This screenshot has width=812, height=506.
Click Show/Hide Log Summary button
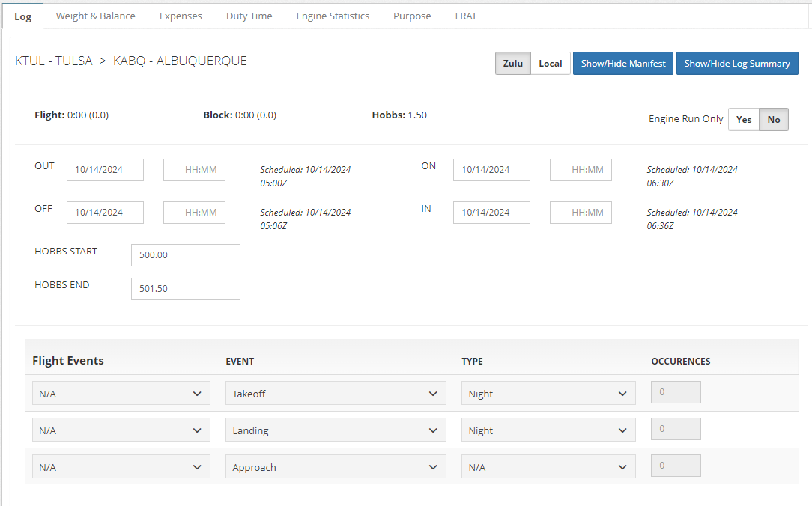[737, 63]
